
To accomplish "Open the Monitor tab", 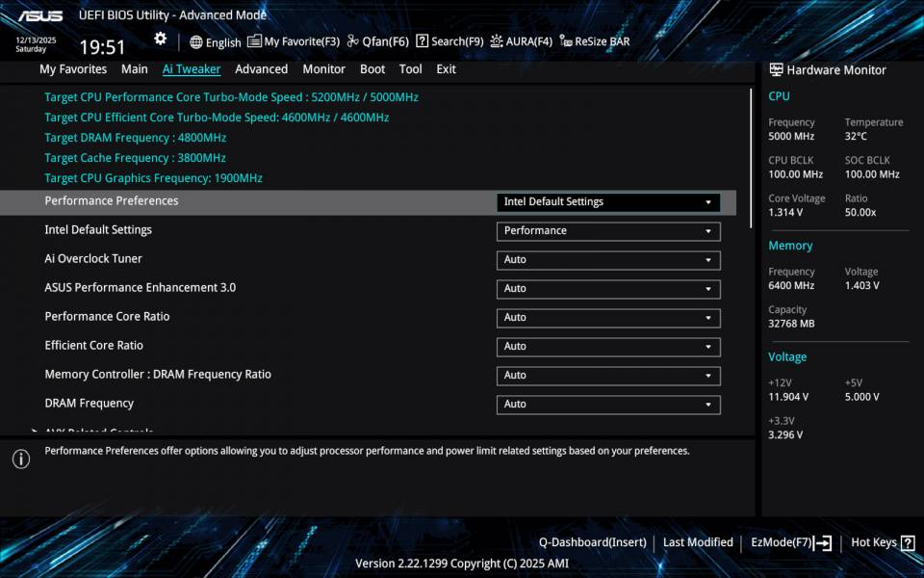I will (x=323, y=68).
